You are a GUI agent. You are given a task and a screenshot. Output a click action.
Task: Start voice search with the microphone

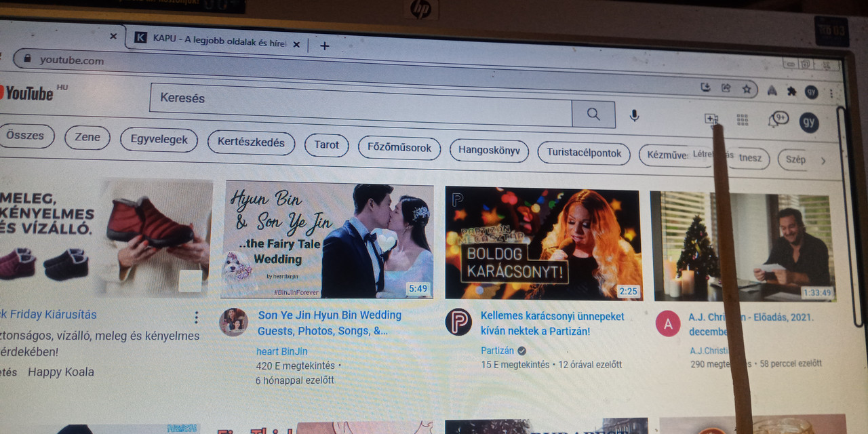(x=634, y=115)
